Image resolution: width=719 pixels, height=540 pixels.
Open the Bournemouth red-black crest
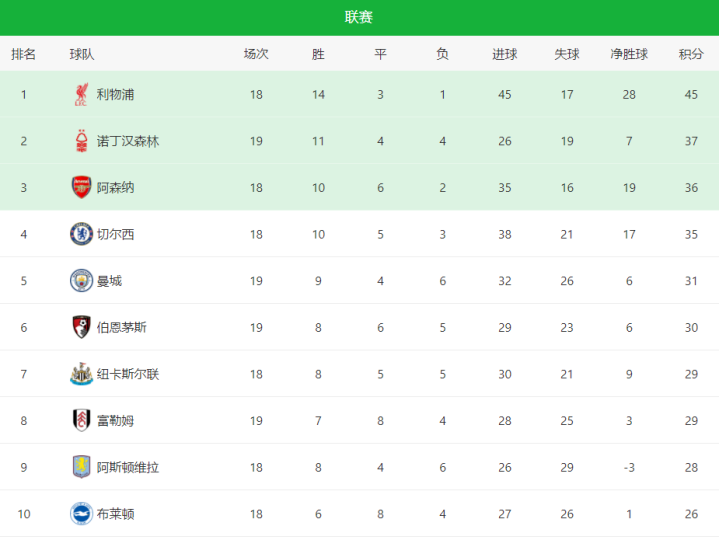coord(81,327)
